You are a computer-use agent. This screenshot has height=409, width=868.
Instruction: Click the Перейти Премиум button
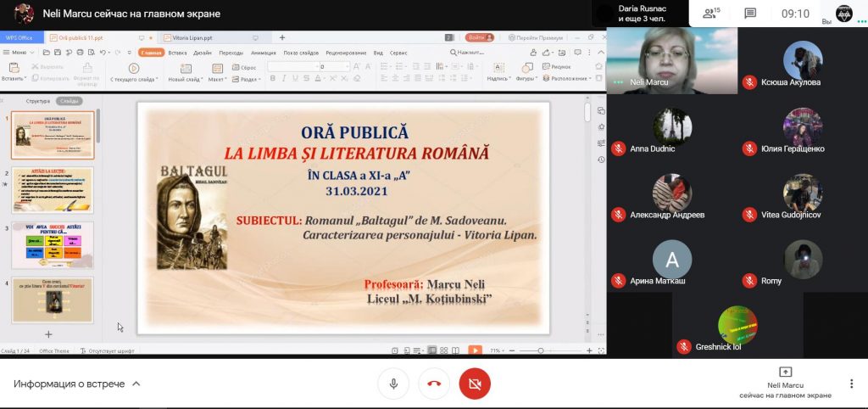536,38
